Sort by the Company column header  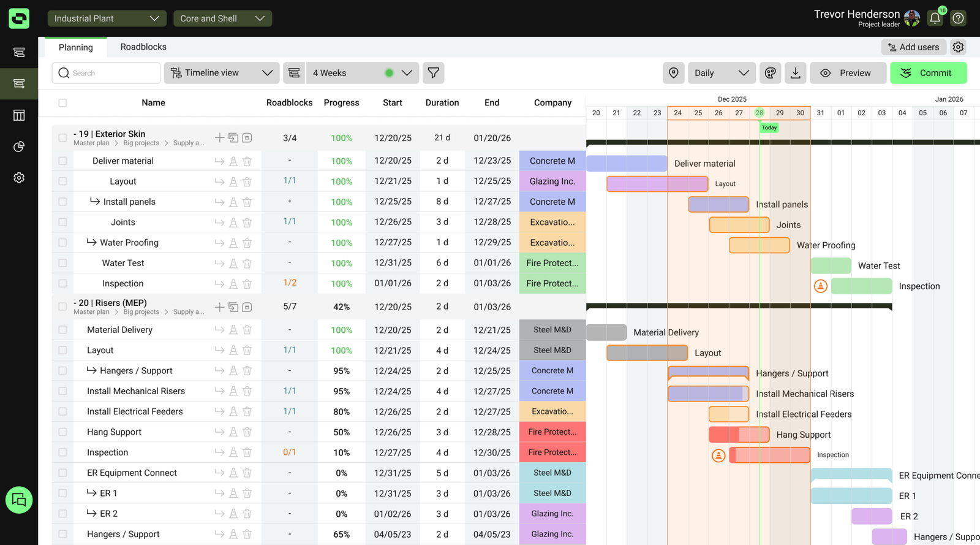[552, 103]
